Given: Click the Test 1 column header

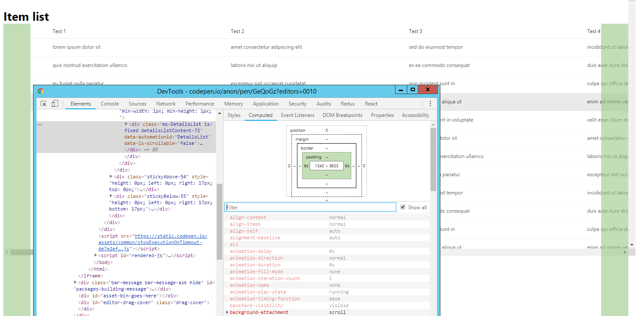Looking at the screenshot, I should click(59, 31).
